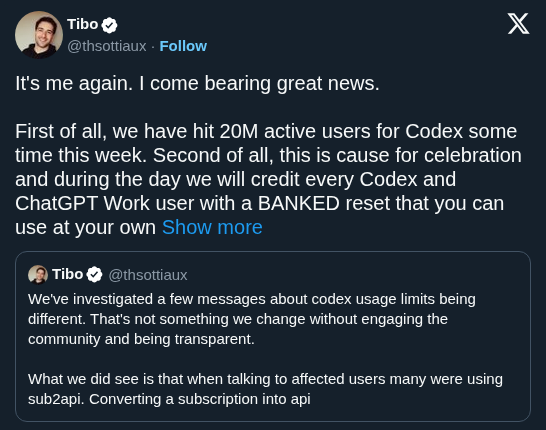The height and width of the screenshot is (430, 546).
Task: Open the small avatar in the quoted post
Action: pyautogui.click(x=38, y=274)
